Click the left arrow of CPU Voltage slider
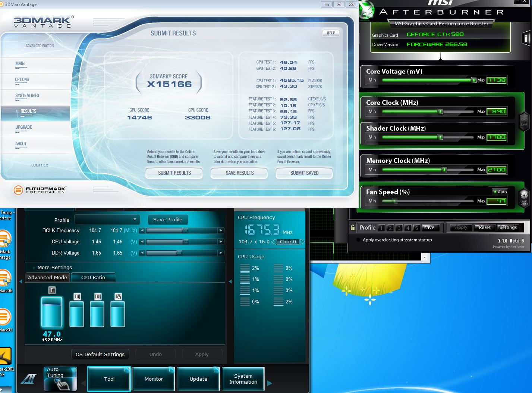Screen dimensions: 532x393 point(142,242)
